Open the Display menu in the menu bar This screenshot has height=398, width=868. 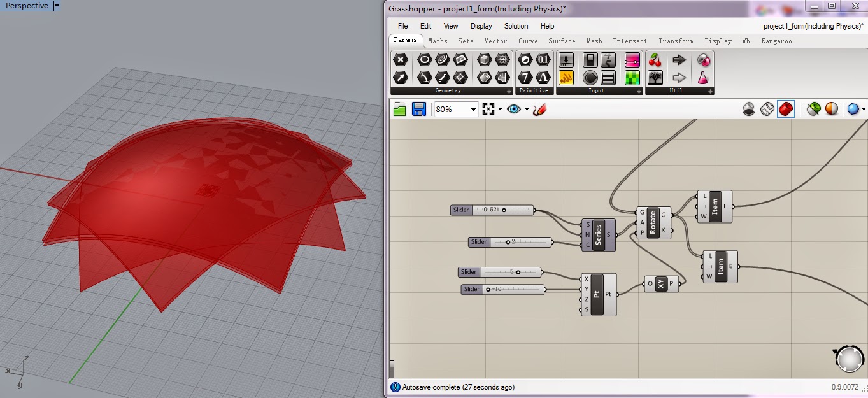point(481,26)
